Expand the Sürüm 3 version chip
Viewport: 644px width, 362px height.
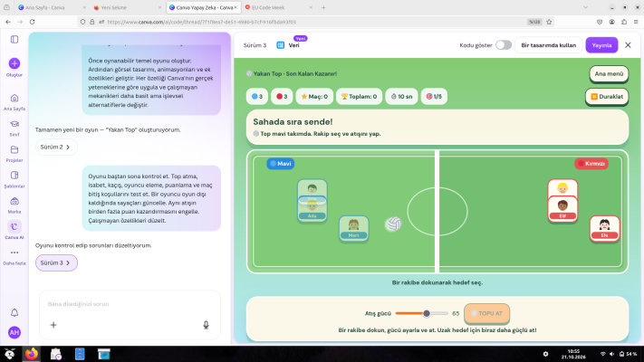[x=56, y=262]
